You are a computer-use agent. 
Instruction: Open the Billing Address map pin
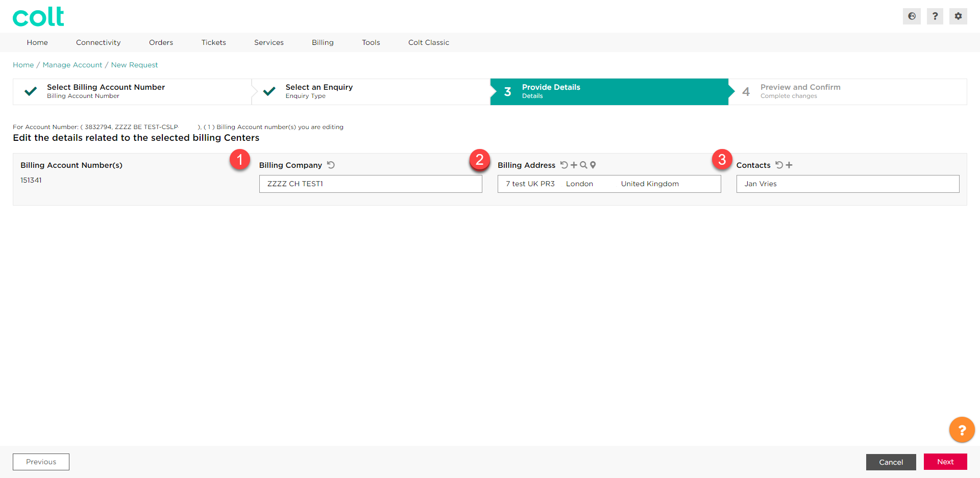593,165
